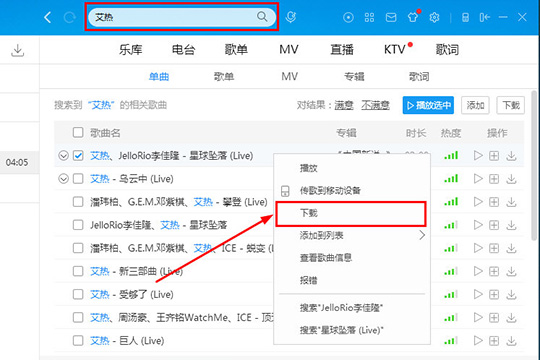Add 受够了 (Live) with row plus icon
540x360 pixels.
(494, 295)
